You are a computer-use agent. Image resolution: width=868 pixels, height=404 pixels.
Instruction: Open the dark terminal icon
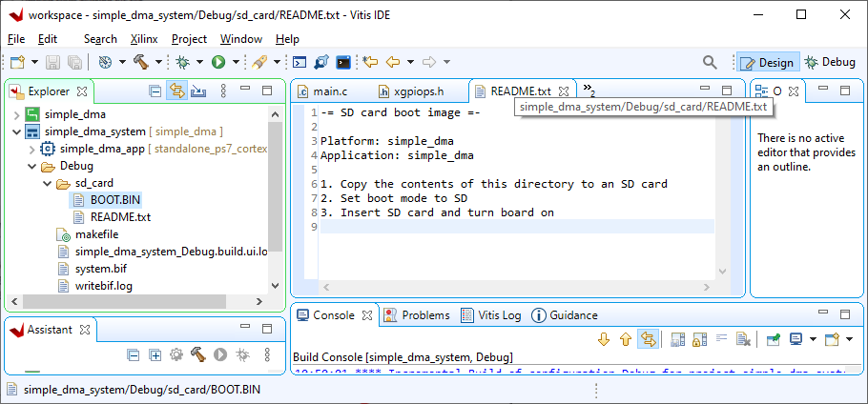[x=343, y=63]
